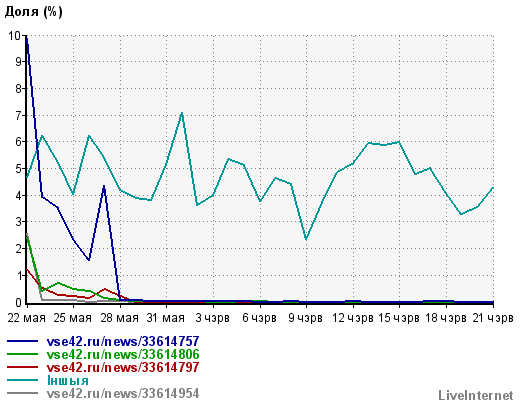Image resolution: width=520 pixels, height=405 pixels.
Task: Click the green line swatch in legend
Action: [x=22, y=354]
